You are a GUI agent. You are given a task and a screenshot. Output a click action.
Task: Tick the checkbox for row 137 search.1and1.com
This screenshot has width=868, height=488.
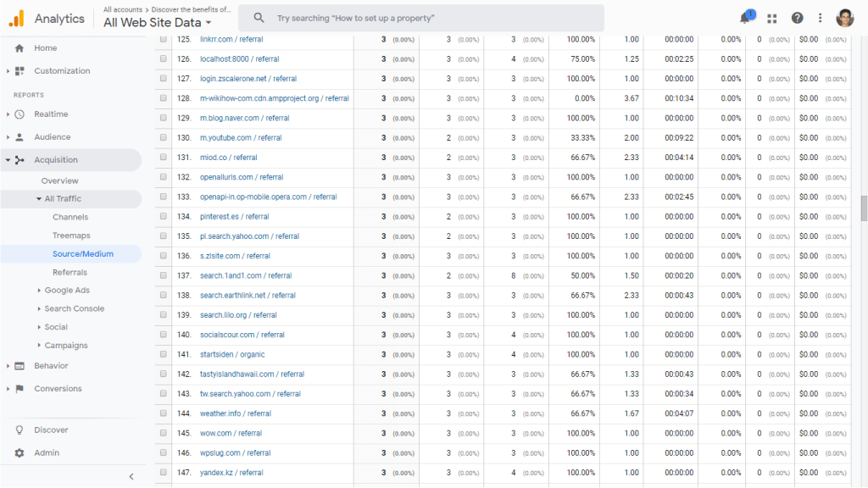coord(164,275)
